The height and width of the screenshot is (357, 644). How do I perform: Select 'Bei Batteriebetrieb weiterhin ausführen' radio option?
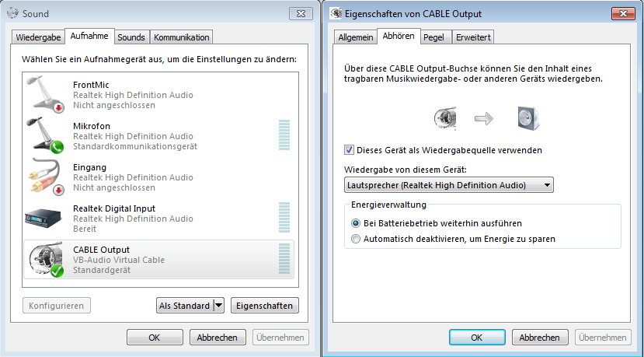click(356, 223)
